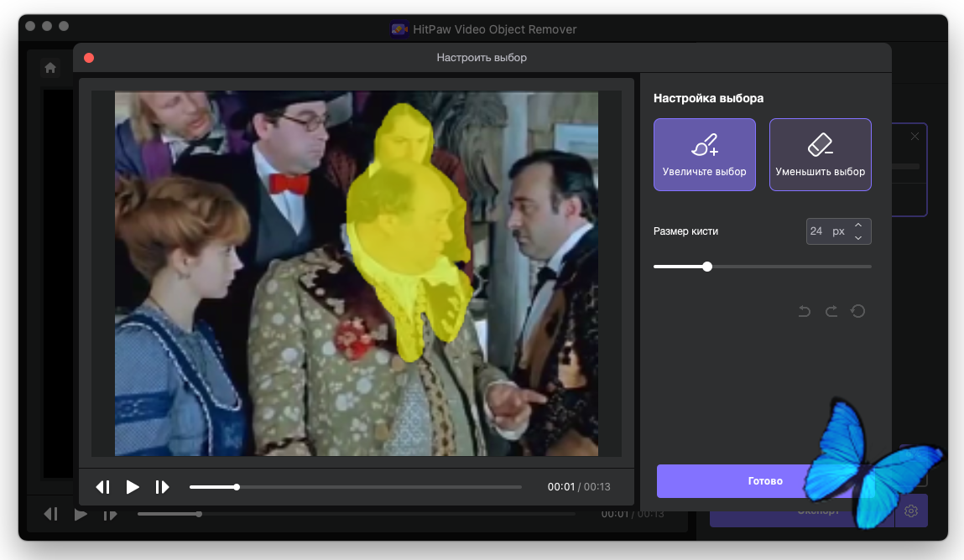Select the Уменьшить выбор eraser tool
This screenshot has width=964, height=560.
pos(820,155)
